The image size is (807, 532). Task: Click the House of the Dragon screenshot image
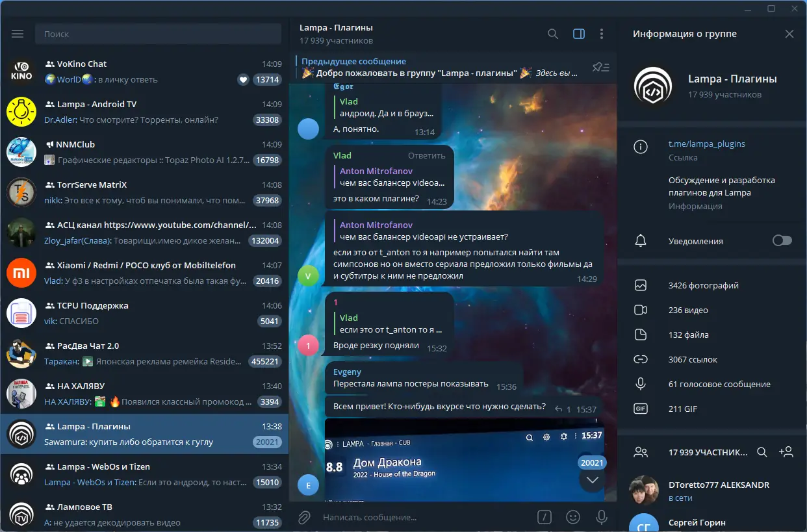click(x=464, y=461)
